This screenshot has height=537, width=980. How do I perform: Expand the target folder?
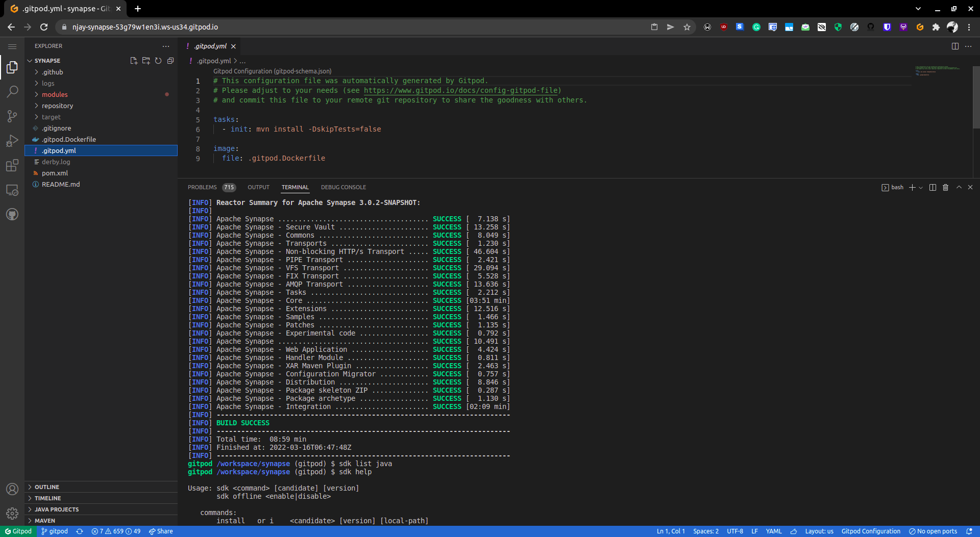[x=101, y=117]
